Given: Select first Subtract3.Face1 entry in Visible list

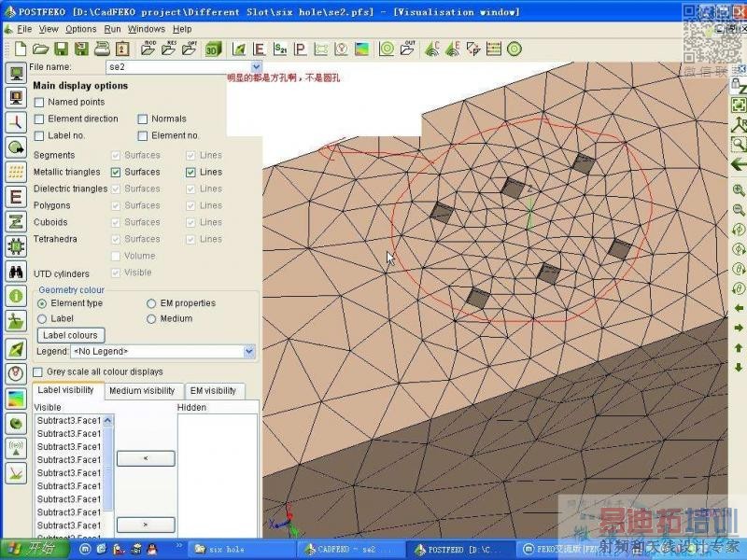Looking at the screenshot, I should [x=69, y=421].
